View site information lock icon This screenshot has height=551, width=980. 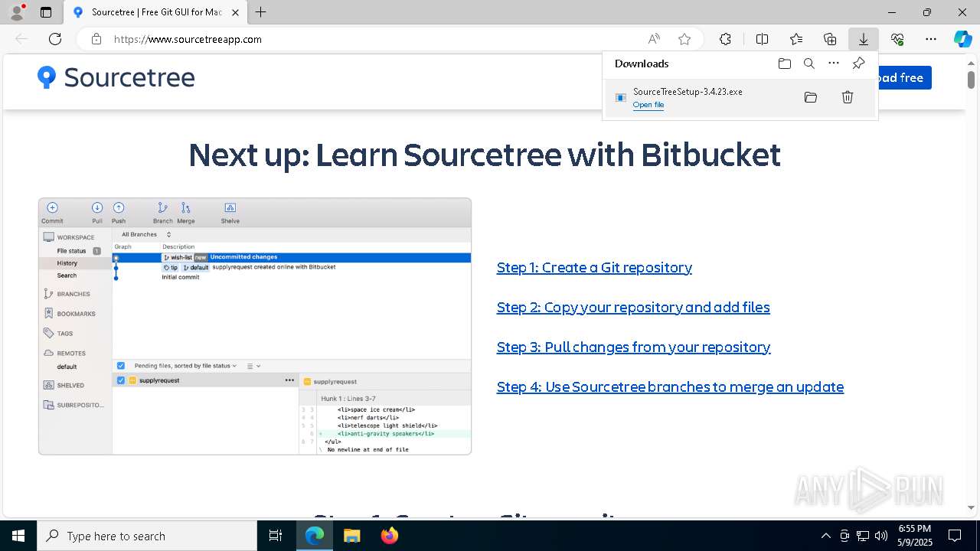pos(96,39)
